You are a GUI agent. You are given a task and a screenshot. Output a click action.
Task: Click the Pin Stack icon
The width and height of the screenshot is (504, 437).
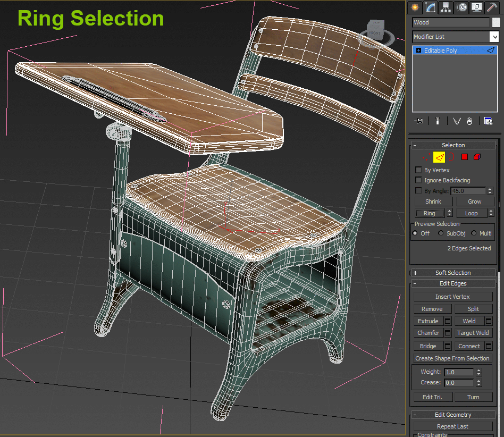419,121
